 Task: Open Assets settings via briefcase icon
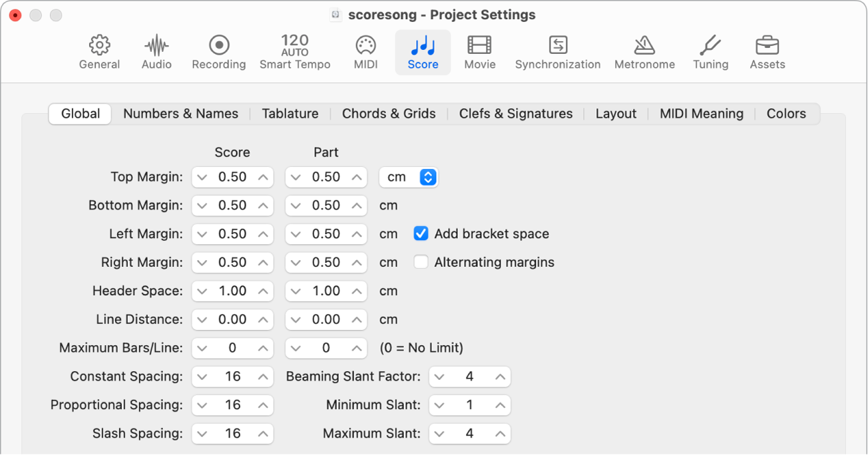[767, 50]
